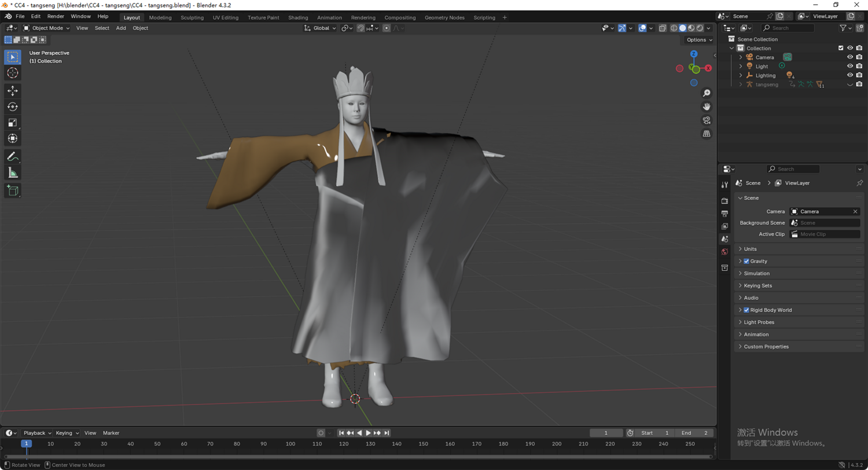The width and height of the screenshot is (868, 470).
Task: Open the Add menu in viewport header
Action: (121, 28)
